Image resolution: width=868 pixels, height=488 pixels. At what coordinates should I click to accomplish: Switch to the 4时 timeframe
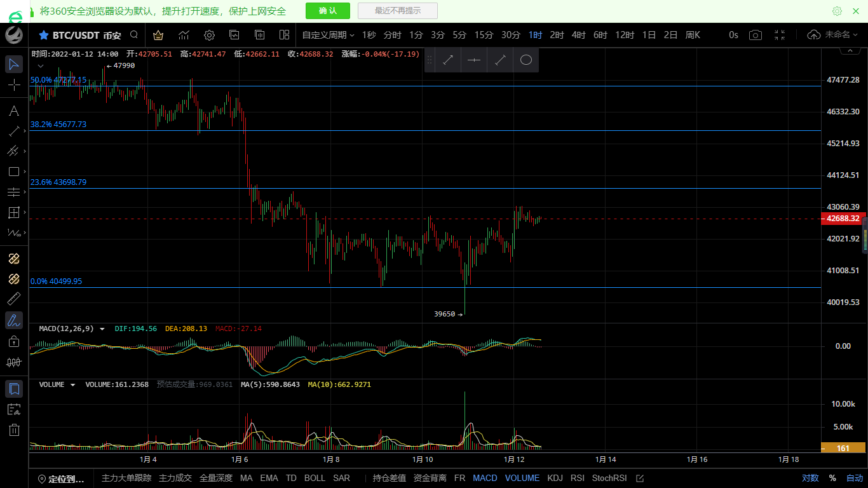click(x=578, y=35)
